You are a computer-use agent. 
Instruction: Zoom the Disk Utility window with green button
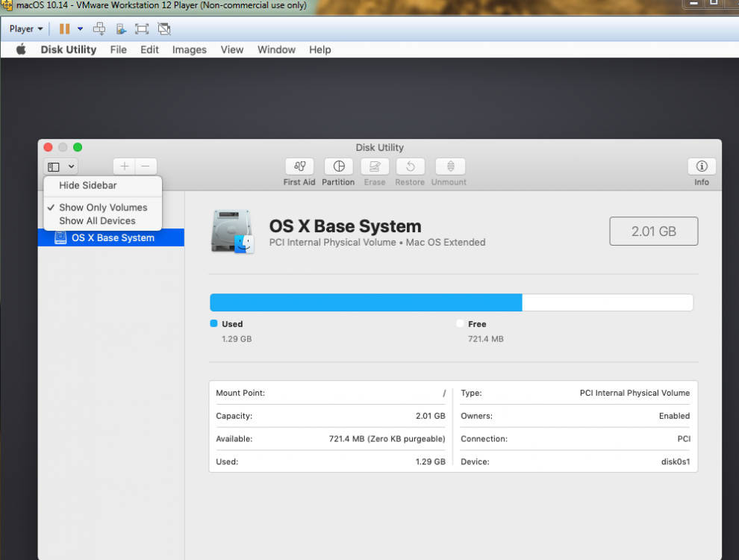click(x=78, y=147)
